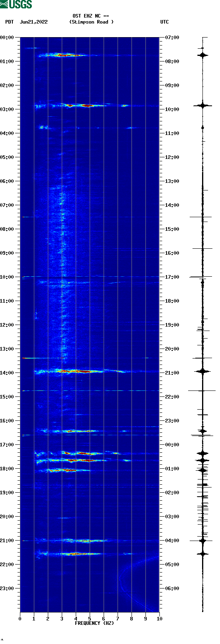This screenshot has width=220, height=644.
Task: Click the '03:00' PDT time label
Action: click(x=7, y=109)
